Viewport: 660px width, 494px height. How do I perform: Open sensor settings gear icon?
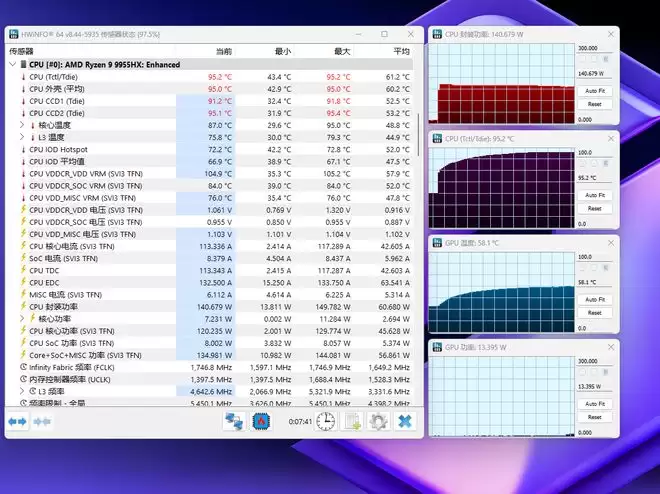pos(378,421)
